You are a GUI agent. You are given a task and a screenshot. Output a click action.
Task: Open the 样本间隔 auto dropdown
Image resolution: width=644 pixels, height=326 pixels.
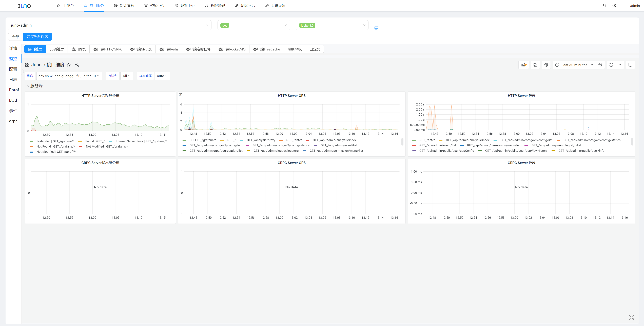point(163,76)
